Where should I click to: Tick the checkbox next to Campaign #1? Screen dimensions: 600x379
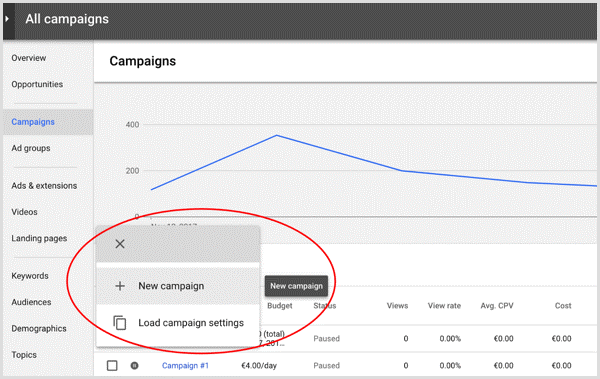[112, 366]
